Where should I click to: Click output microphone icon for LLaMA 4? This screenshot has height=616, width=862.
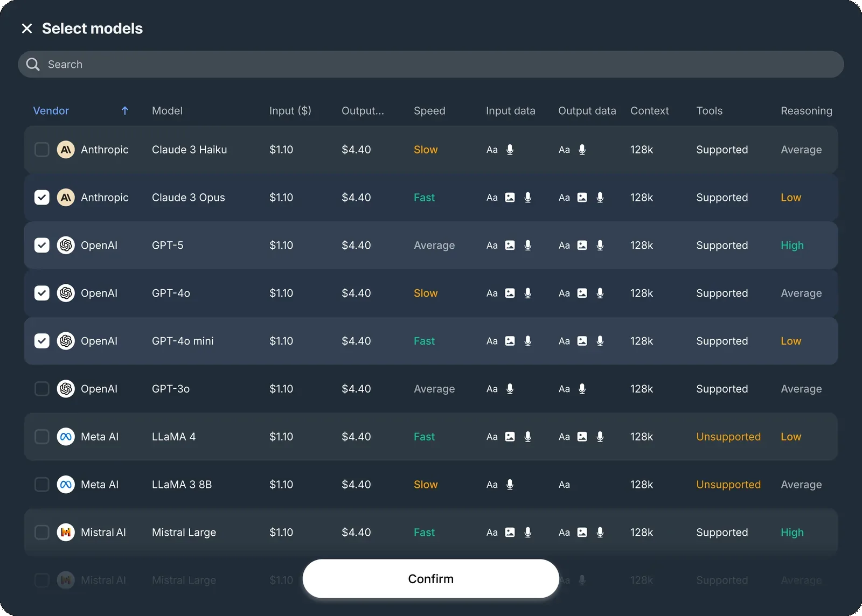600,437
